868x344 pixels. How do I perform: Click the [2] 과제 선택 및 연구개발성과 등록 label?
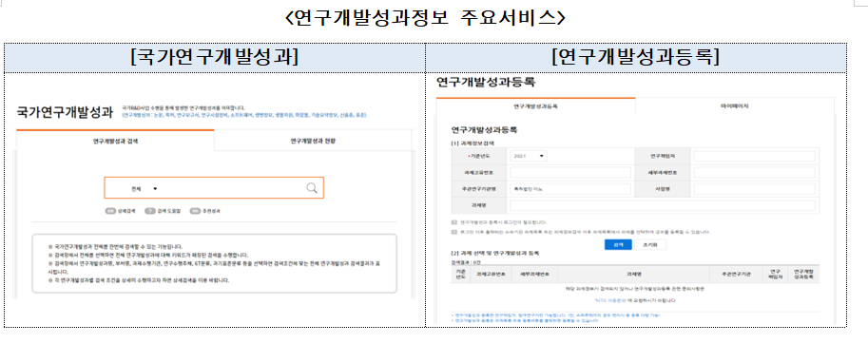495,253
